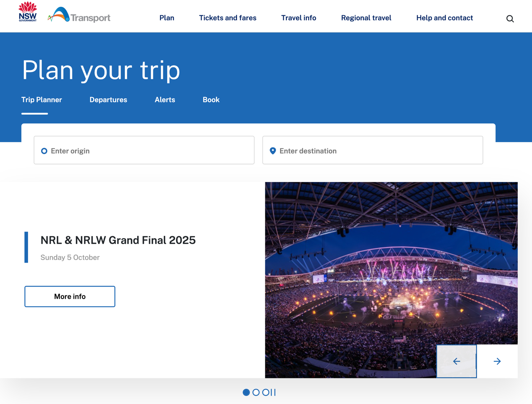Advance to next carousel slide arrow
532x404 pixels.
click(497, 361)
